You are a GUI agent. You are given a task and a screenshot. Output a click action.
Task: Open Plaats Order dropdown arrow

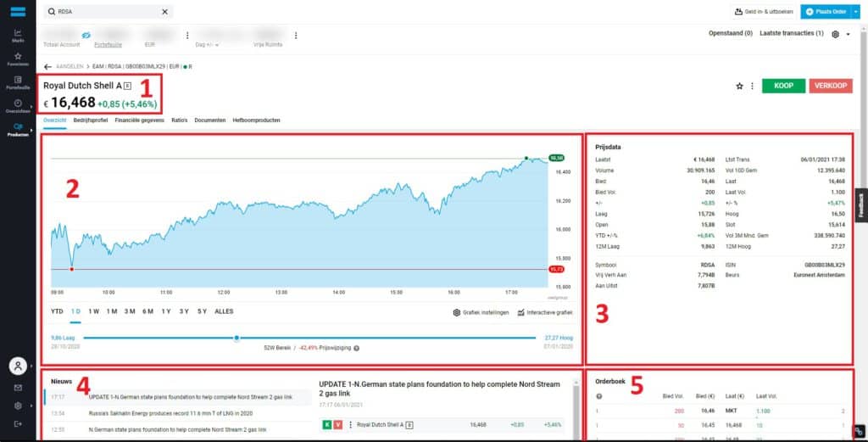[856, 12]
